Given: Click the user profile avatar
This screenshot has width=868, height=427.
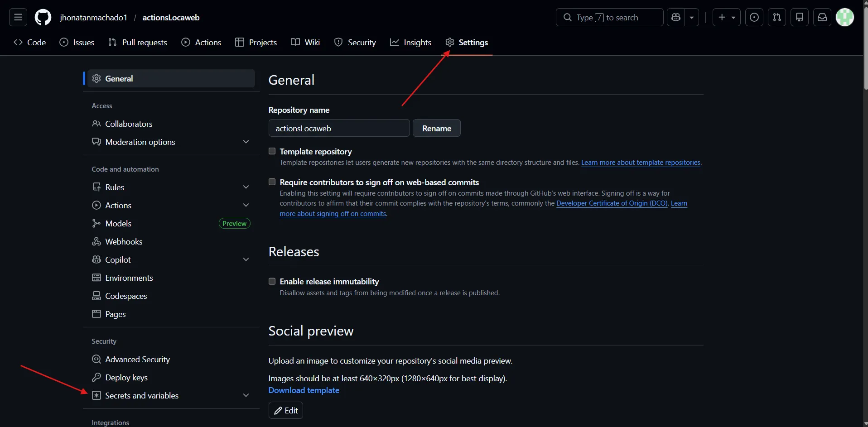Looking at the screenshot, I should tap(844, 18).
